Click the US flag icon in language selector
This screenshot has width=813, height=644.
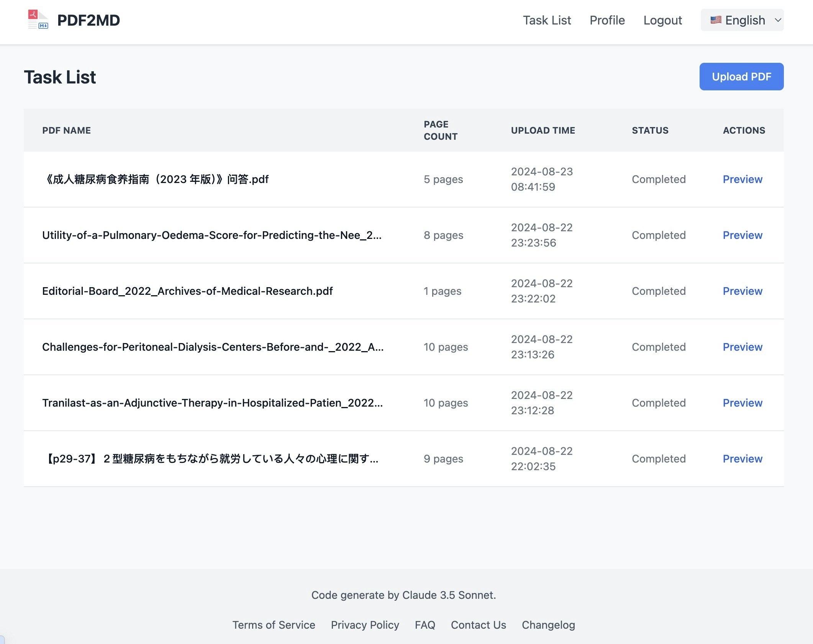pos(716,20)
